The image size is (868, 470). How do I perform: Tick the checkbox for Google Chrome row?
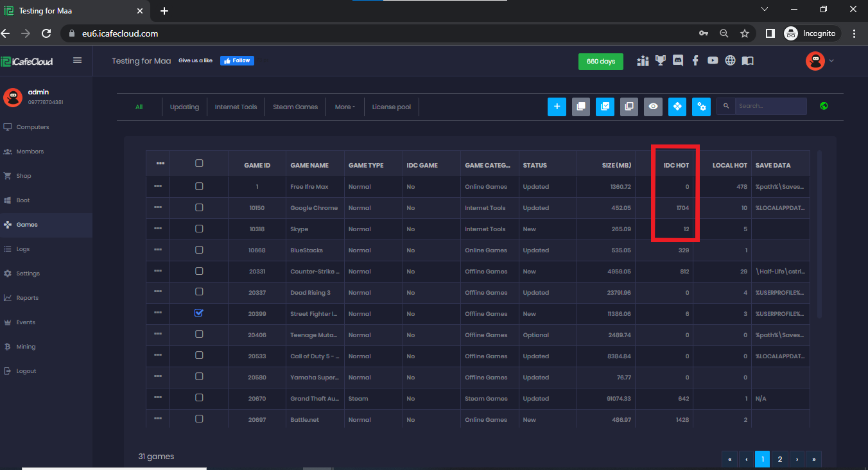(x=199, y=207)
